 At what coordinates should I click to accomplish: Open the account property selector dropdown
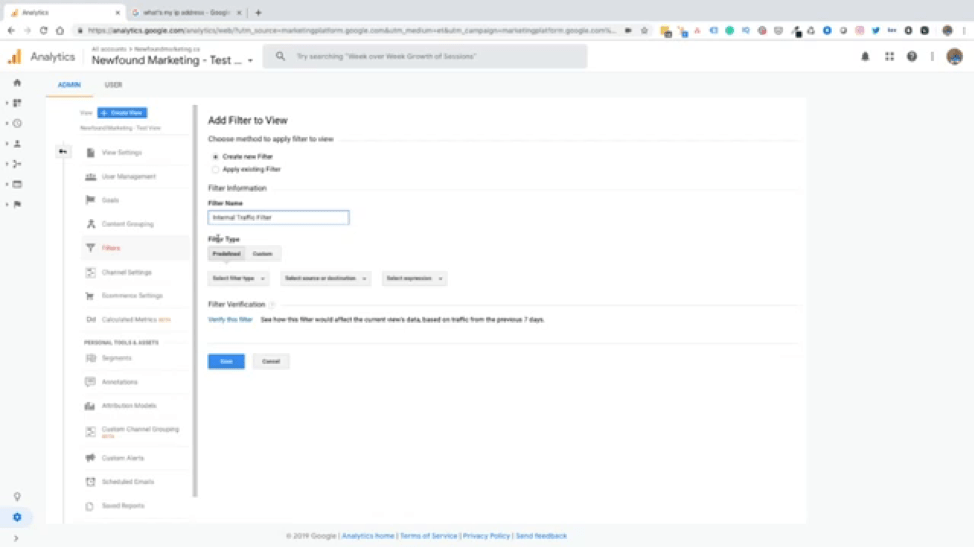point(172,60)
